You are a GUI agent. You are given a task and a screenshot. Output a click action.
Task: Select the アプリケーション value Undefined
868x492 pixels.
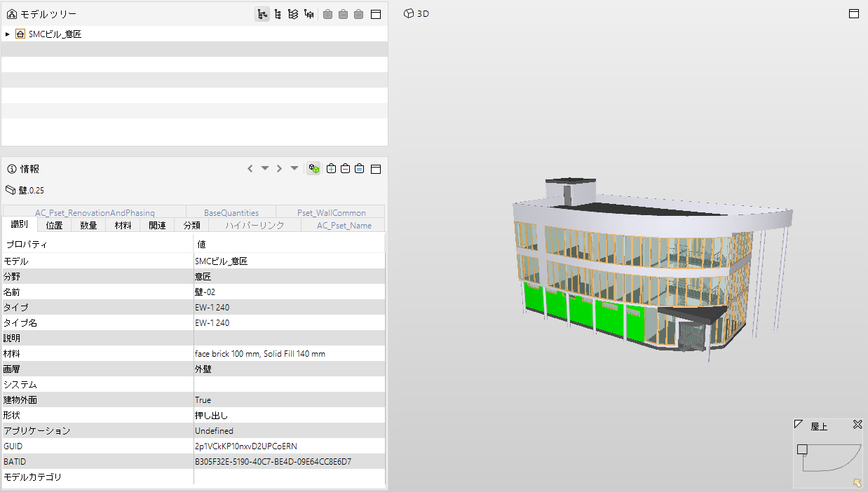coord(214,431)
